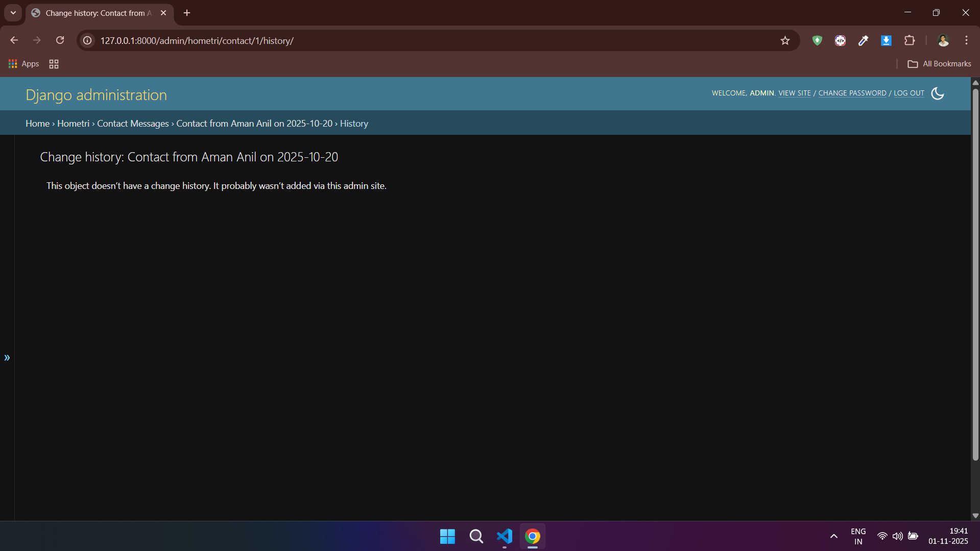Open the Contact Messages breadcrumb link
Image resolution: width=980 pixels, height=551 pixels.
[x=133, y=124]
